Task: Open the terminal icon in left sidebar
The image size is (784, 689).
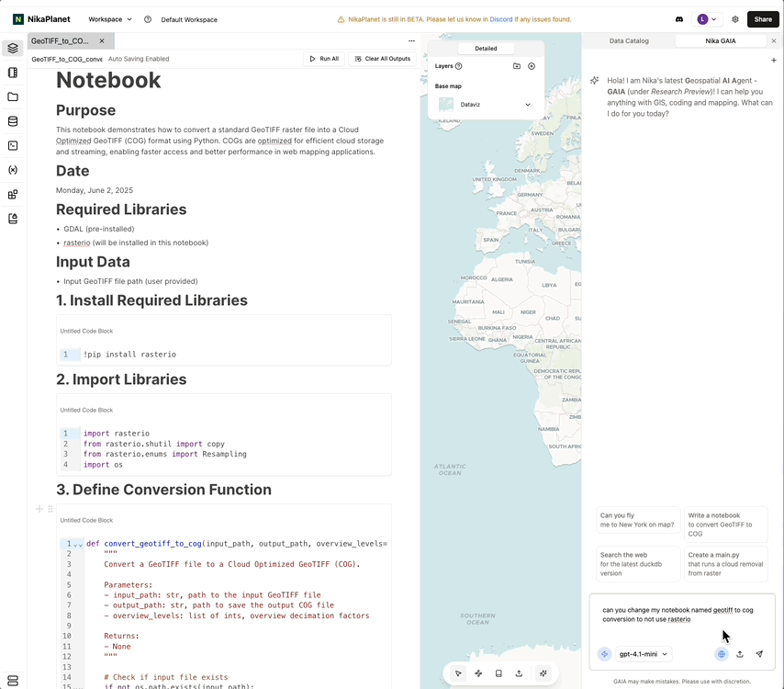Action: click(13, 145)
